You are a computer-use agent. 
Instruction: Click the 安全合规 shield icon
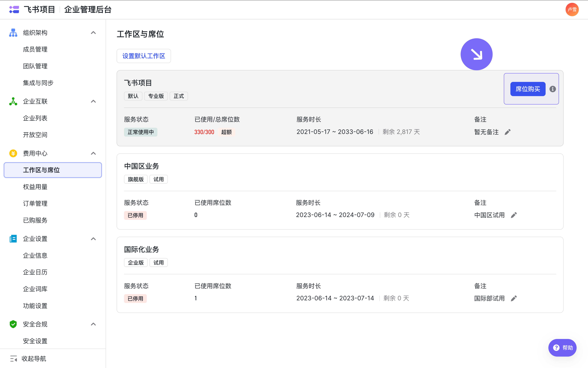point(13,324)
